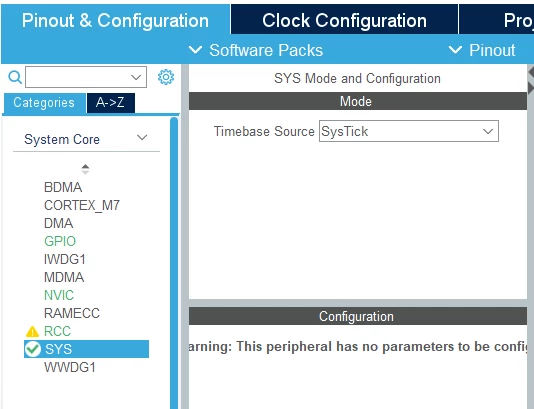Collapse the System Core category
This screenshot has width=534, height=409.
coord(142,138)
